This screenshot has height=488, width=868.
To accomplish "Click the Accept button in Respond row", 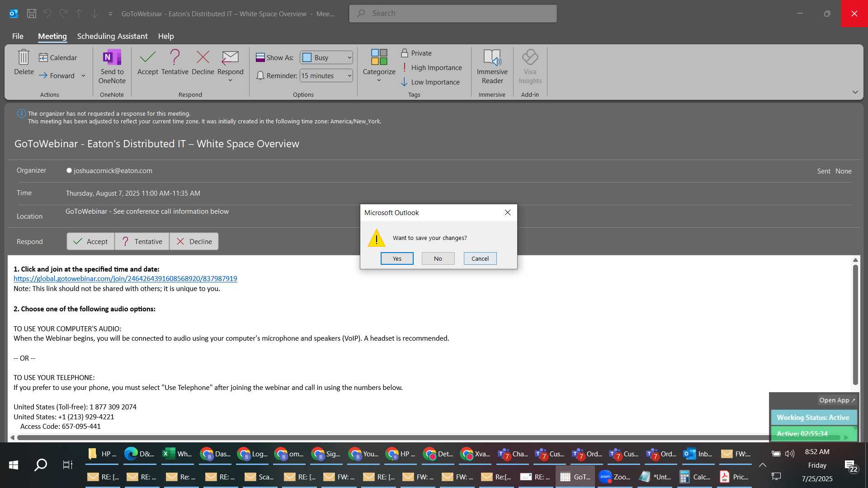I will coord(91,241).
